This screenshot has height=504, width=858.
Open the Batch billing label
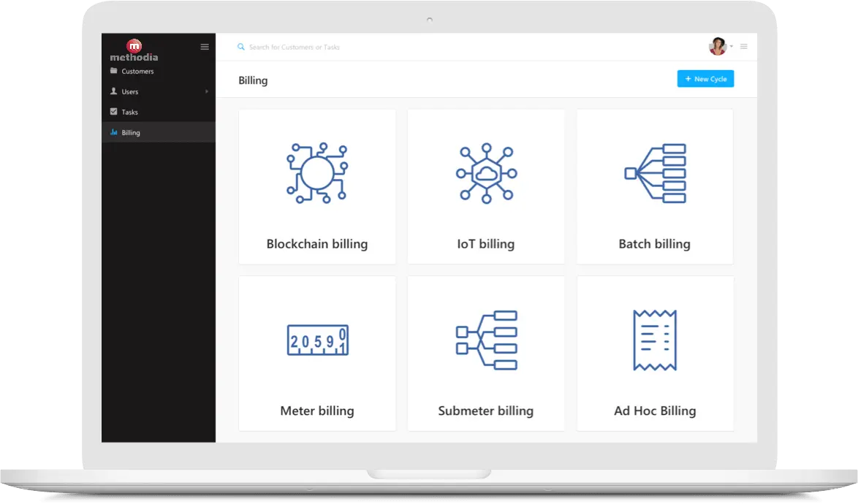654,244
